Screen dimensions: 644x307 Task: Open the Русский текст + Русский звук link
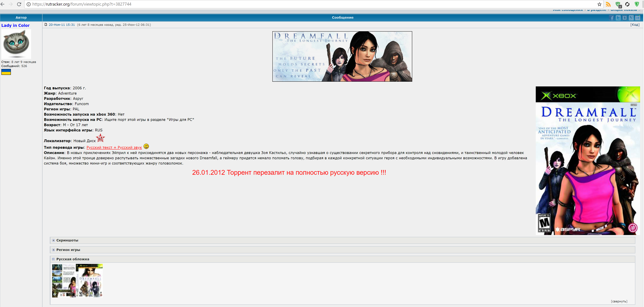pos(114,148)
